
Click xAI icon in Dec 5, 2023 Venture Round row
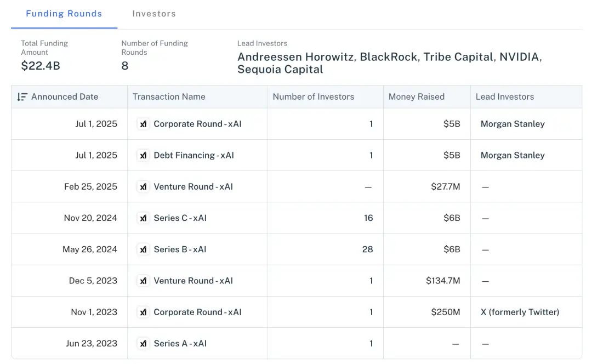click(x=143, y=281)
